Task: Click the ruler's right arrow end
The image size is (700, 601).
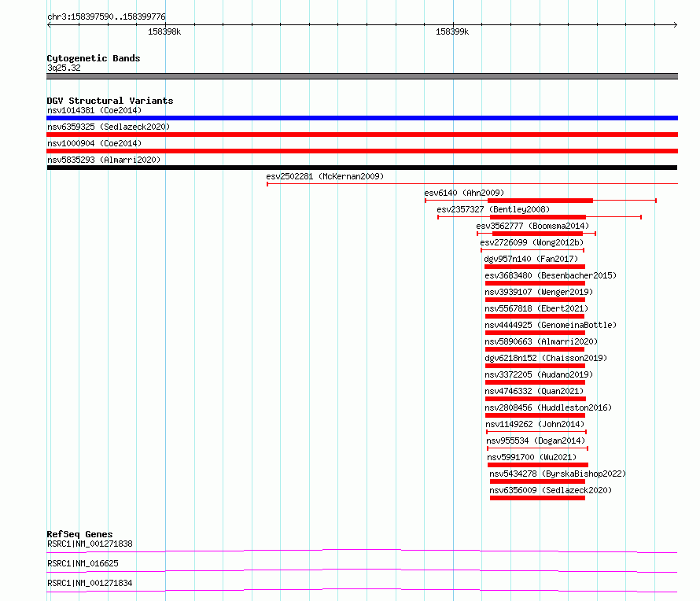Action: click(675, 25)
